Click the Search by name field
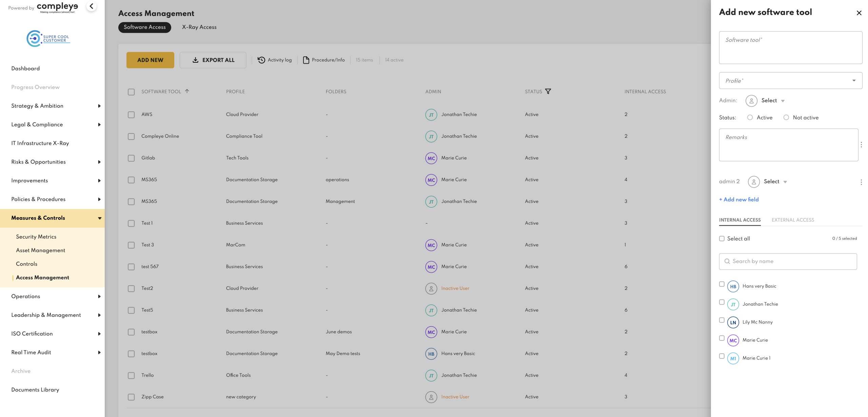 coord(788,262)
